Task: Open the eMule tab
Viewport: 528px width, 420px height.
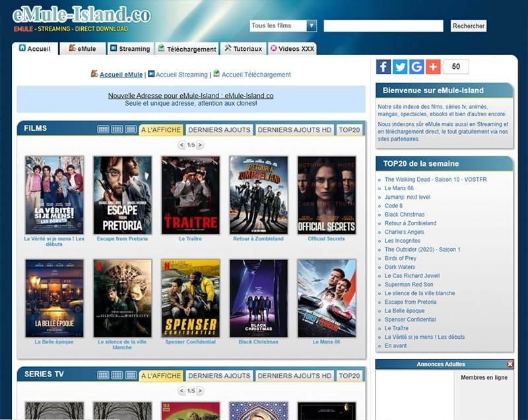Action: tap(83, 48)
